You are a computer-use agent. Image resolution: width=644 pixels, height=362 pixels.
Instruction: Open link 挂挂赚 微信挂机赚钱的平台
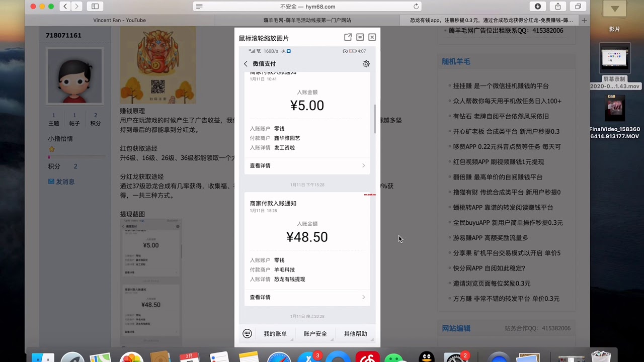pos(501,86)
